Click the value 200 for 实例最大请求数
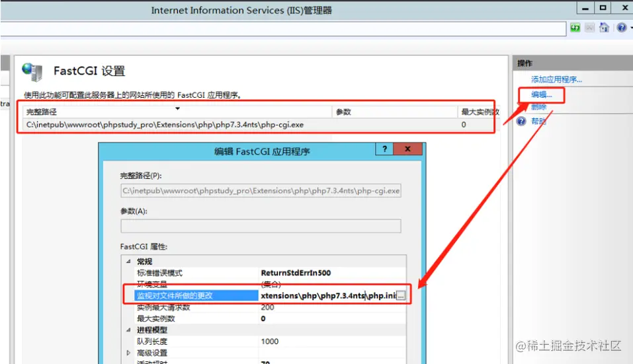Image resolution: width=633 pixels, height=364 pixels. click(267, 308)
